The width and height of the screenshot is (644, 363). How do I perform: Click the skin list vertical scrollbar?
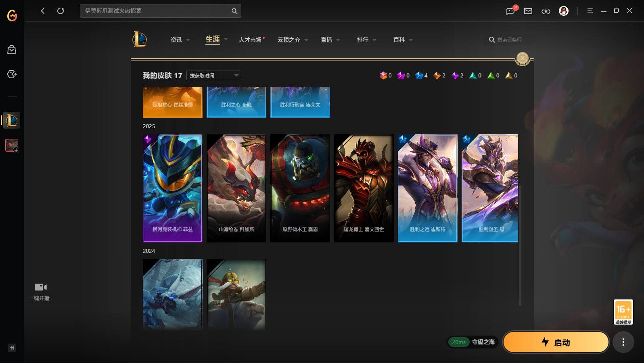(x=520, y=246)
